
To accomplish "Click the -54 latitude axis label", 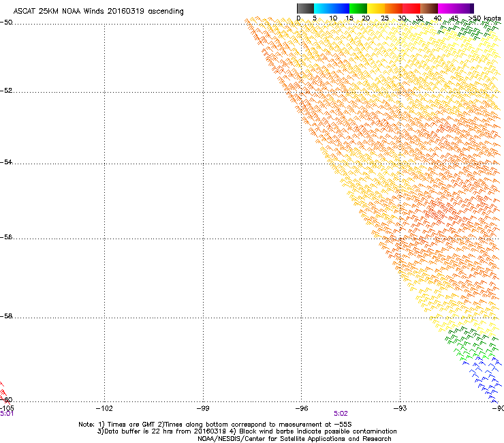I will point(6,162).
